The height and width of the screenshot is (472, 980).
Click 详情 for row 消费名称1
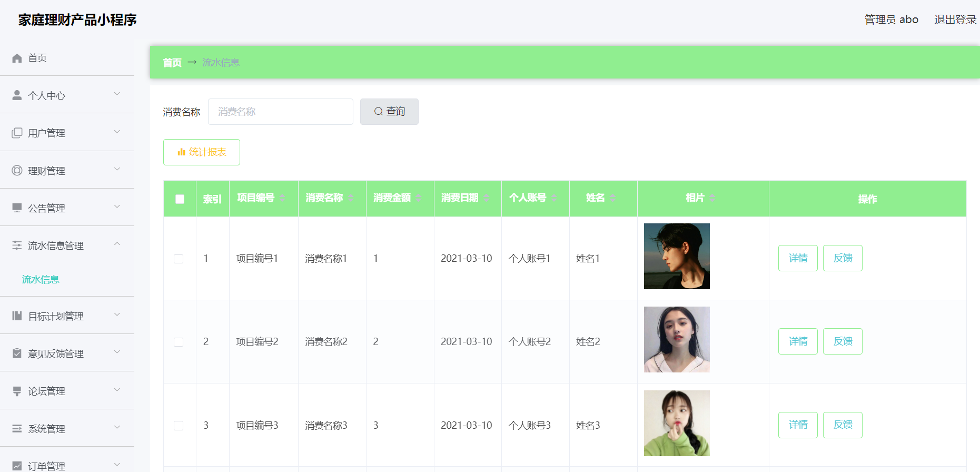798,258
